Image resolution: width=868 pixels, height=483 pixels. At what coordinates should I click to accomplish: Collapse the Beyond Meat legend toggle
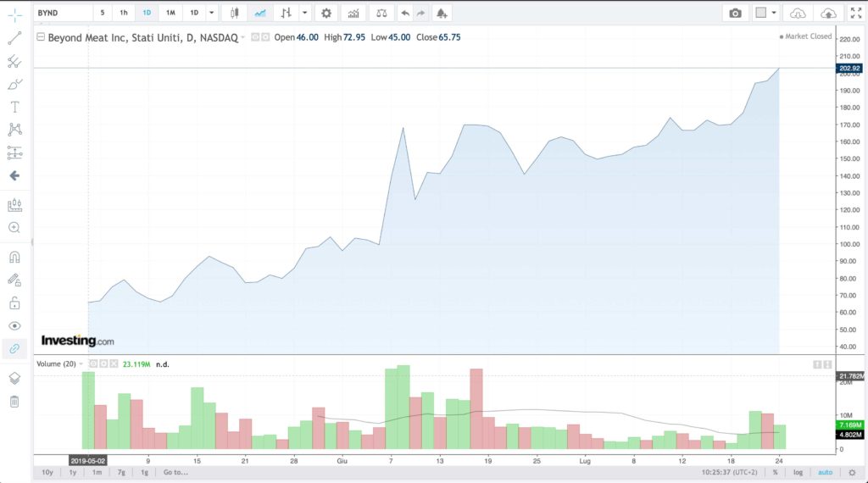pyautogui.click(x=41, y=37)
